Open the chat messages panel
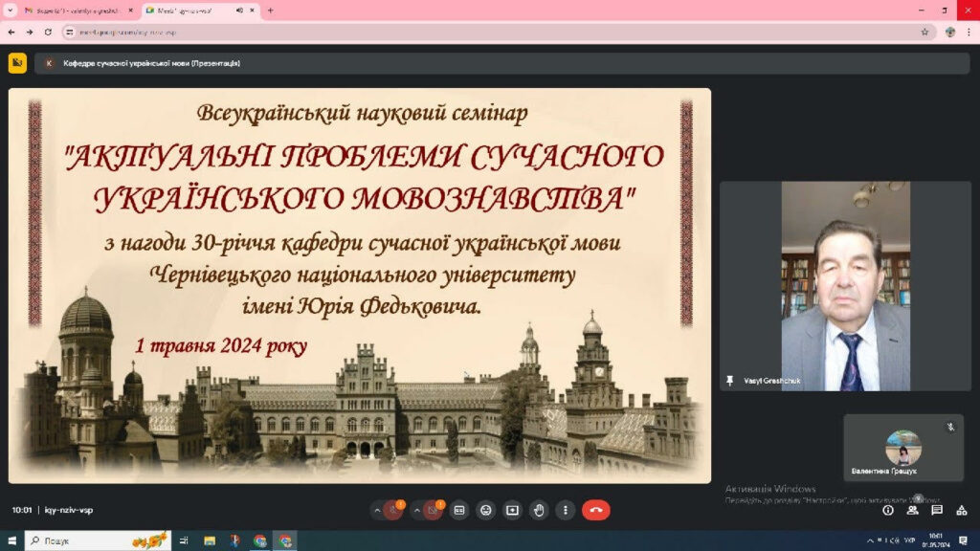This screenshot has height=551, width=980. (937, 510)
